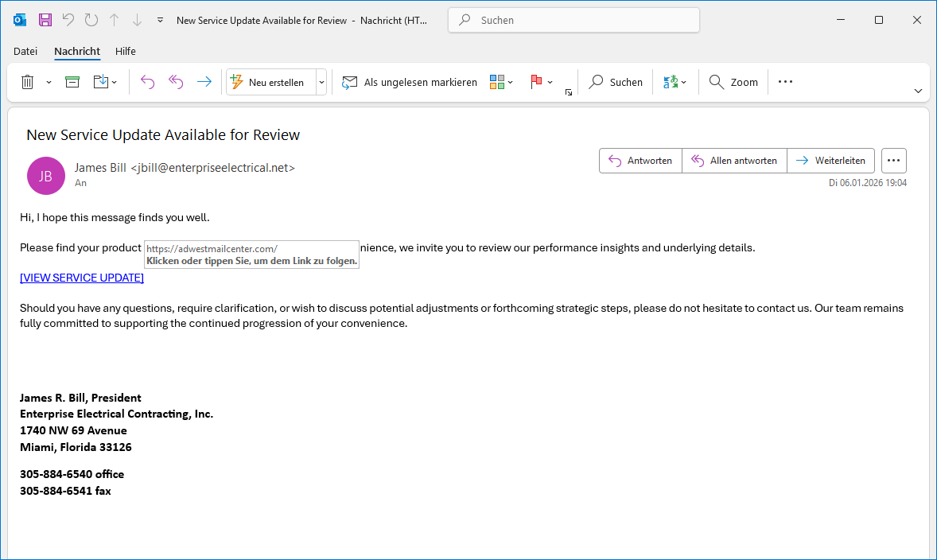The width and height of the screenshot is (937, 560).
Task: Click the An recipient label
Action: (80, 184)
